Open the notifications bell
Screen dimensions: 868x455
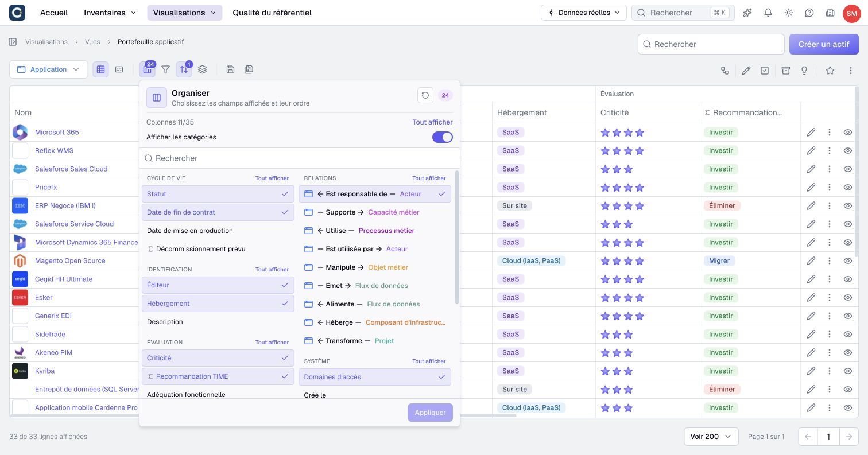(768, 13)
